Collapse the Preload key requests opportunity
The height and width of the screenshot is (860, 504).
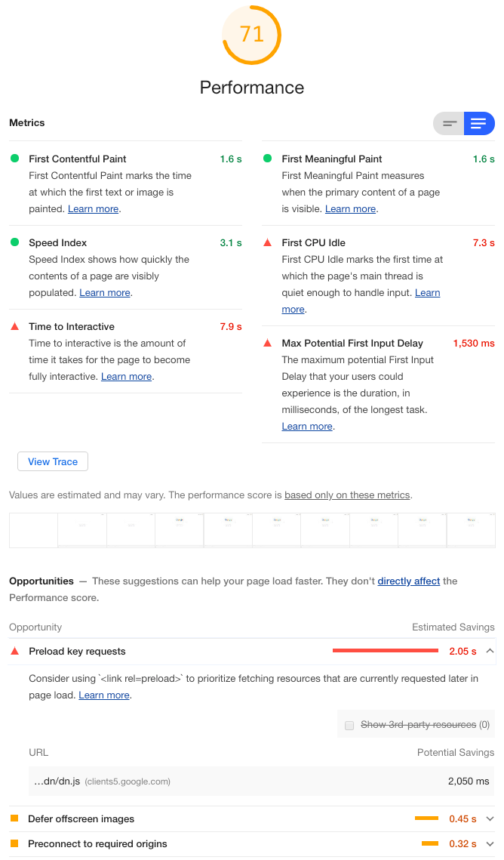490,651
